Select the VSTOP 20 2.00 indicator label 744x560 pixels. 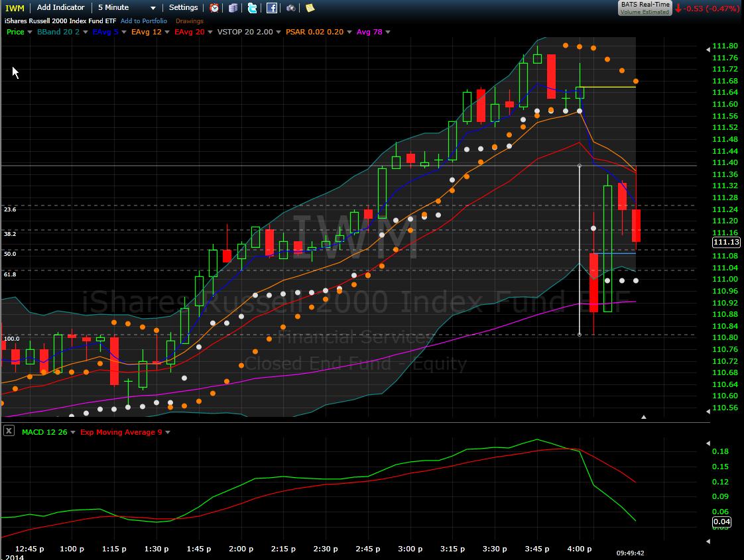click(245, 32)
